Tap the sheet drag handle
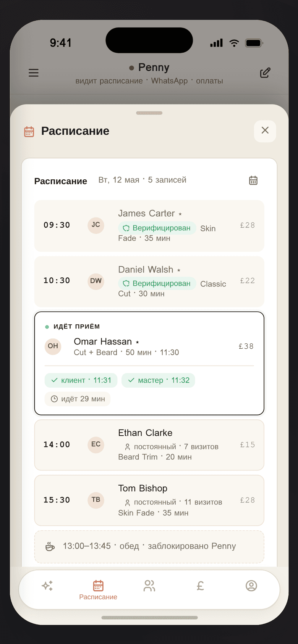 [149, 113]
